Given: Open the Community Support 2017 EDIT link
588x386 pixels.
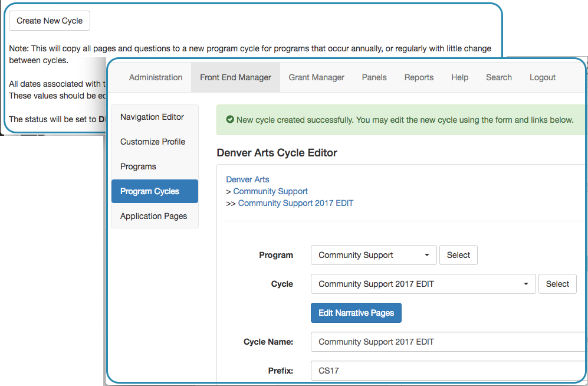Looking at the screenshot, I should coord(295,203).
